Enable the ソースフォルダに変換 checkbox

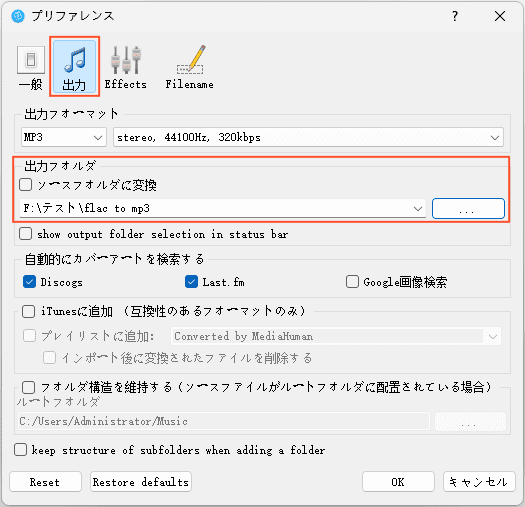coord(26,185)
